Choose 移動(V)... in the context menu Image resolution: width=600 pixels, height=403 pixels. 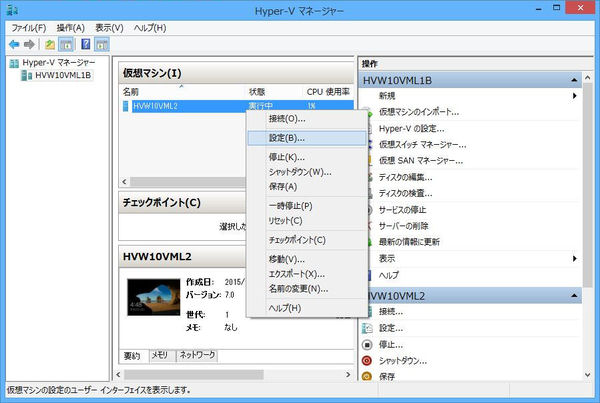click(x=307, y=259)
